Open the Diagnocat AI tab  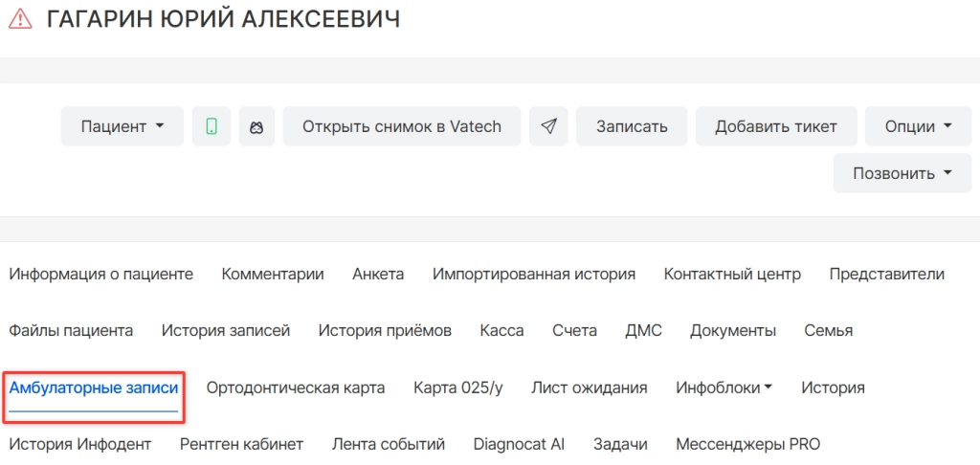point(519,444)
